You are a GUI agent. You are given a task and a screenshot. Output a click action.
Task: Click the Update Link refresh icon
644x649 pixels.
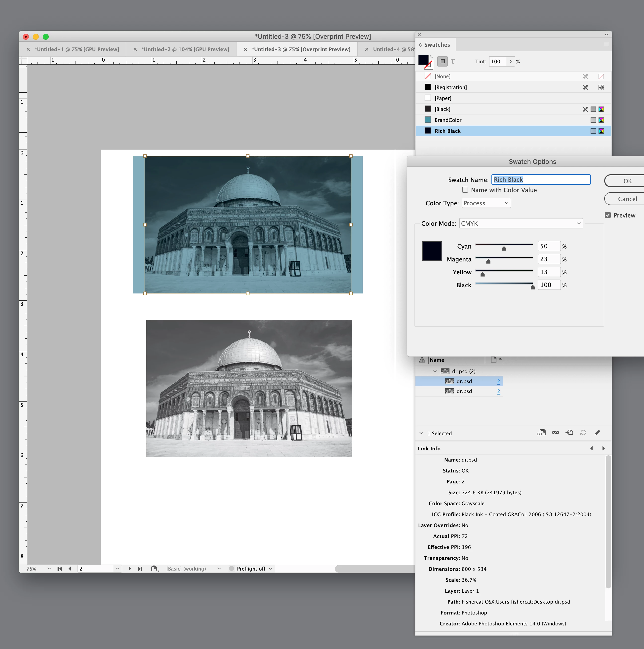(x=583, y=433)
